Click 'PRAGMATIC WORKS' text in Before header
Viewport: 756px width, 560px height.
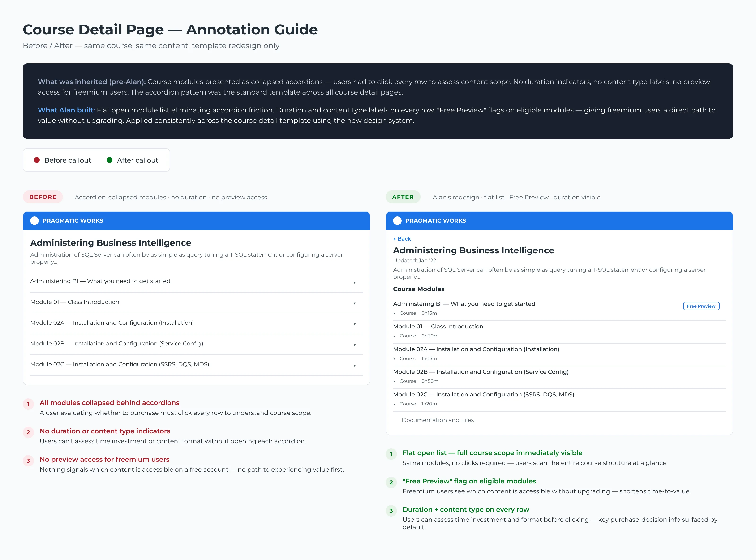pos(73,221)
